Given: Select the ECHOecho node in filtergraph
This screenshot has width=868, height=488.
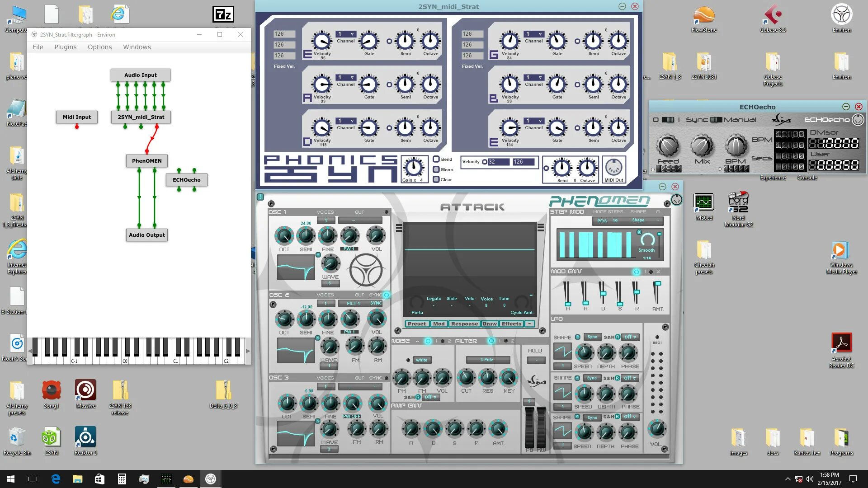Looking at the screenshot, I should (x=186, y=180).
